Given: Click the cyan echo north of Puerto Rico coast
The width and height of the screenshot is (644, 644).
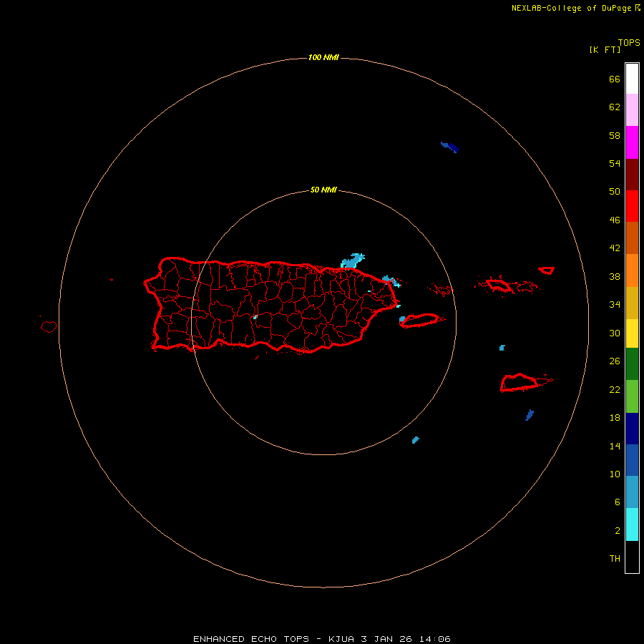Looking at the screenshot, I should (x=352, y=260).
